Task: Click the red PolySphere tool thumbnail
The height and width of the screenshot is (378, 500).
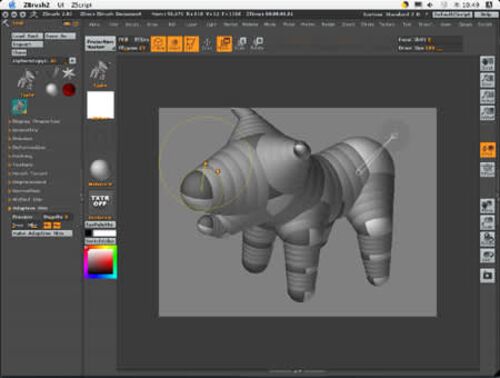Action: (69, 90)
